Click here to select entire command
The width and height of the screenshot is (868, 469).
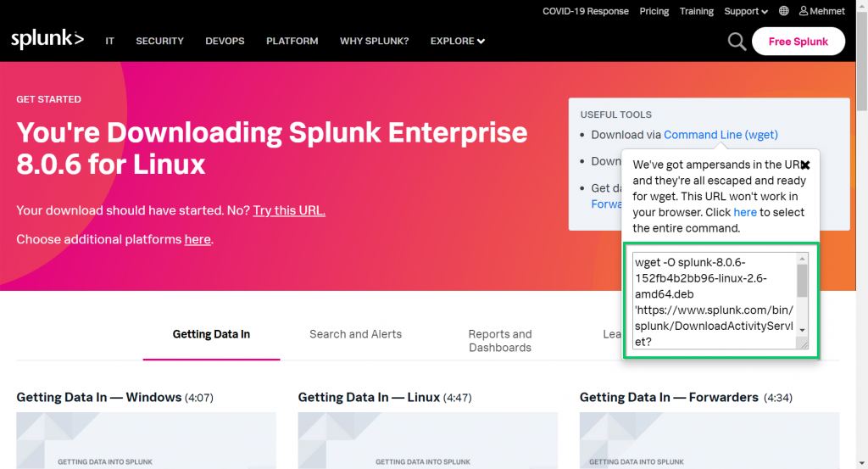(x=744, y=212)
